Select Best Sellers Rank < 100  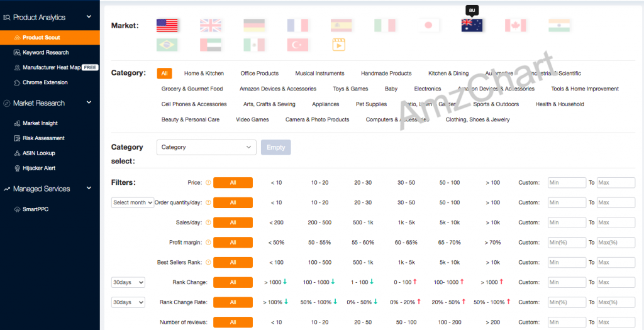click(277, 262)
